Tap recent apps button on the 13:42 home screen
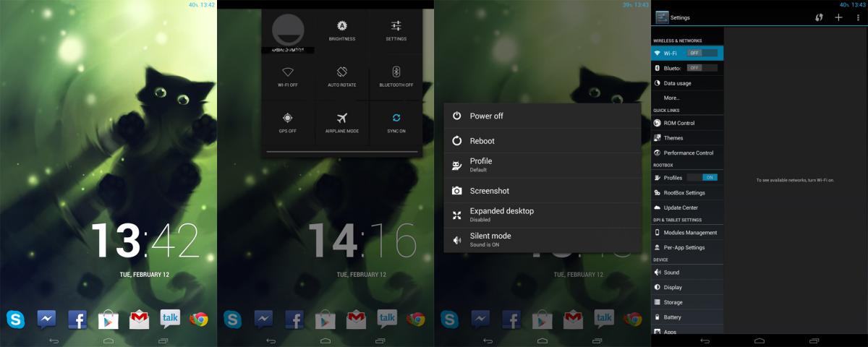868x347 pixels. click(163, 340)
